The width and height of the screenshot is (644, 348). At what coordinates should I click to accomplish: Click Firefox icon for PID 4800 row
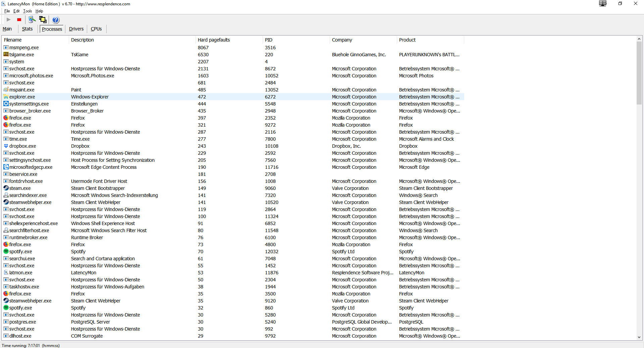[6, 244]
